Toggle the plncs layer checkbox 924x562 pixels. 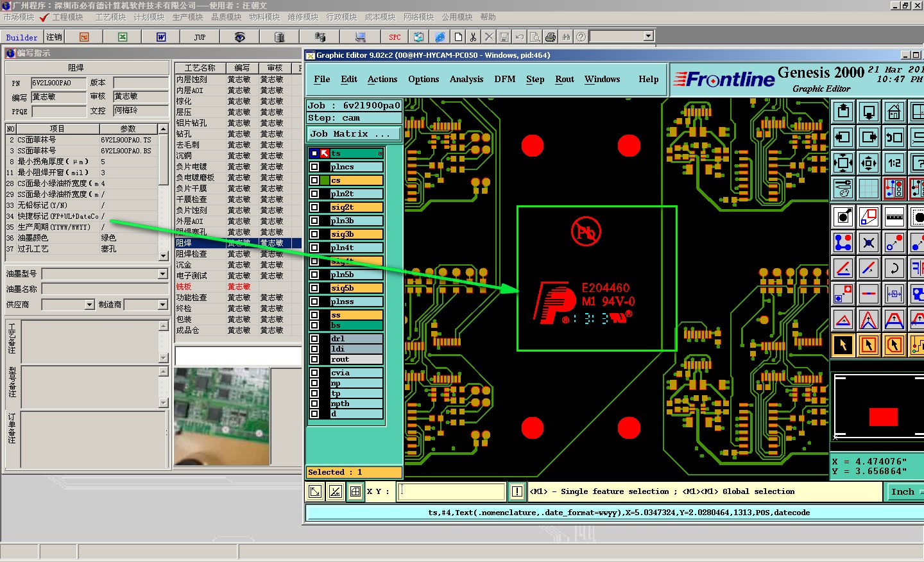point(314,167)
